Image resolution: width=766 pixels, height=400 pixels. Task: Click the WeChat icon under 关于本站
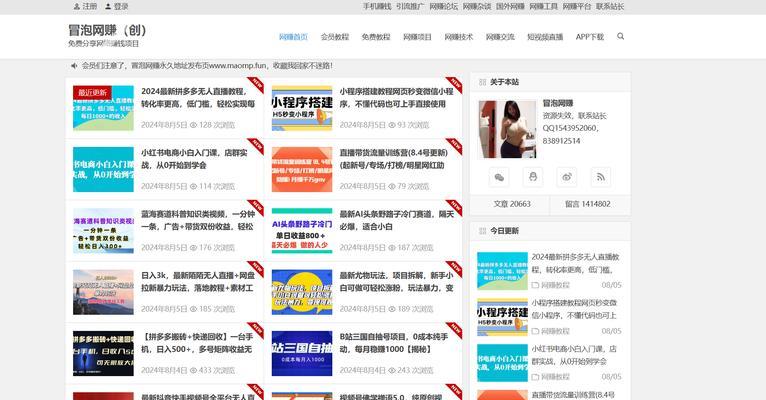(499, 177)
